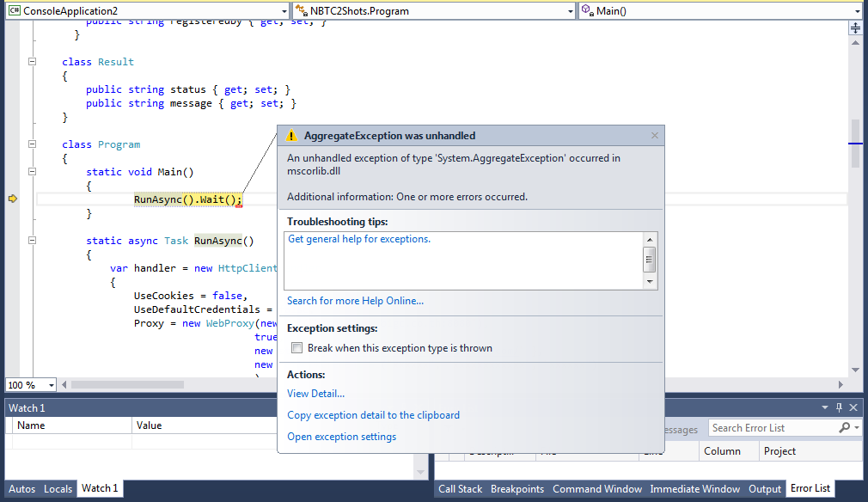
Task: Open exception settings link
Action: point(341,437)
